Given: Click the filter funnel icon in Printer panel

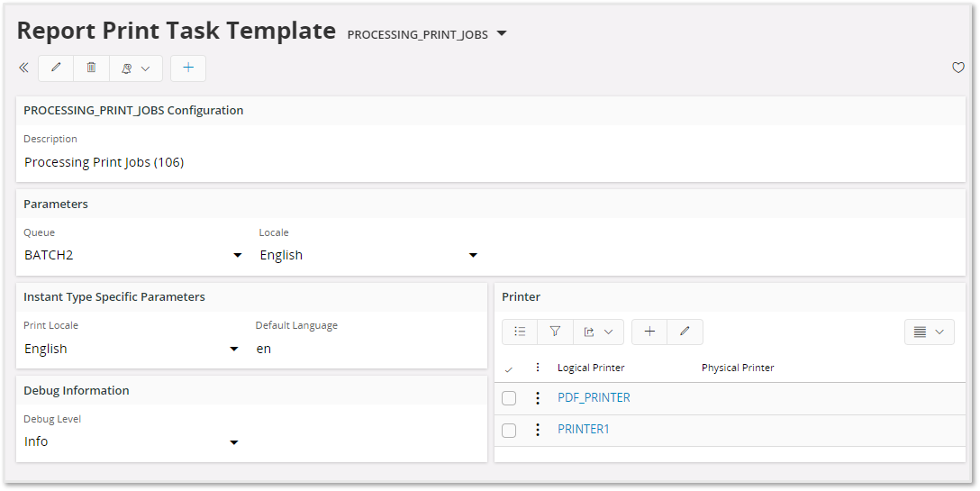Looking at the screenshot, I should [x=555, y=332].
